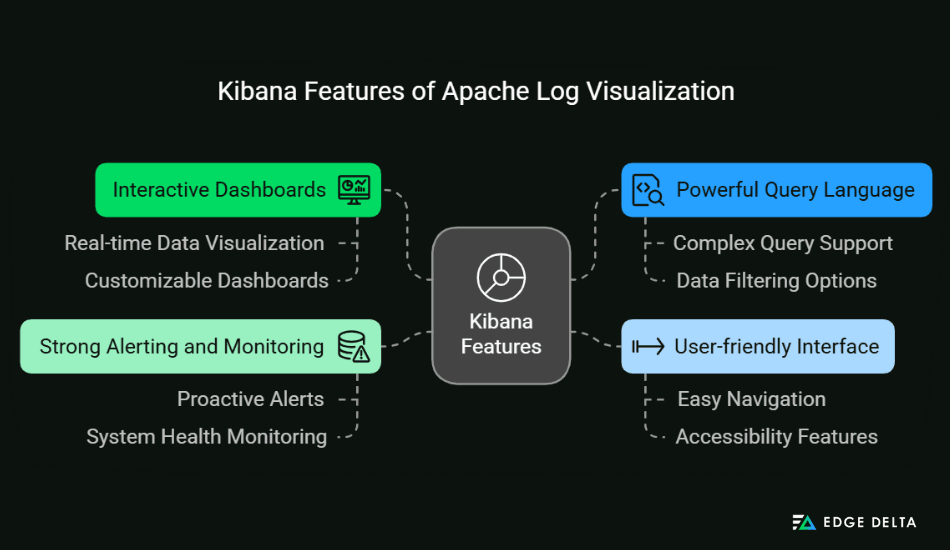The image size is (950, 550).
Task: Click the diagram title heading text
Action: point(476,91)
